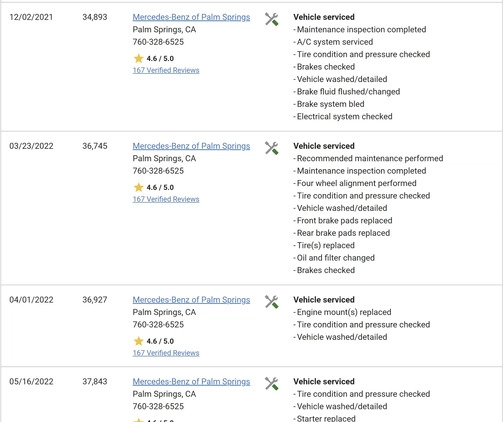Screen dimensions: 504x422
Task: View 167 Verified Reviews under 12/02/2021 entry
Action: click(166, 70)
